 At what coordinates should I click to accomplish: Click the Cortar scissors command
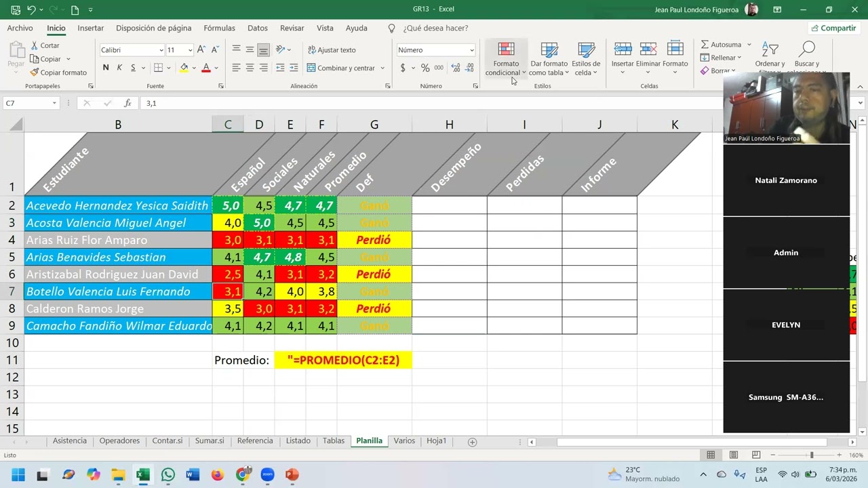pyautogui.click(x=45, y=45)
